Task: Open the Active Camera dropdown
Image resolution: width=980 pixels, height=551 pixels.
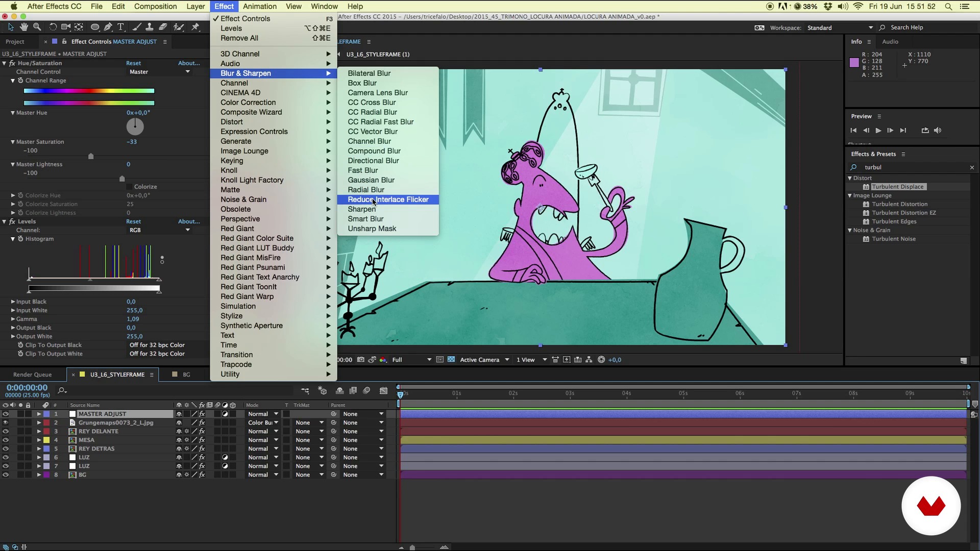Action: coord(484,360)
